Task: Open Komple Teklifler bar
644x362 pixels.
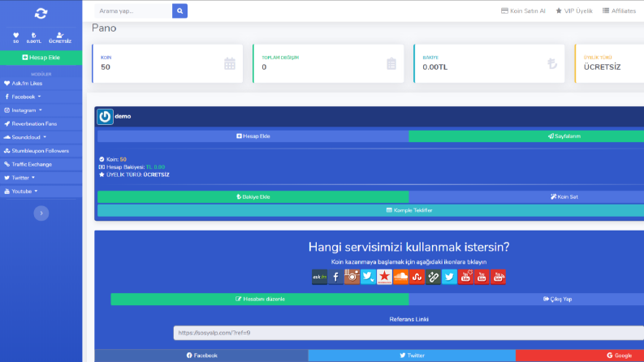Action: coord(371,210)
